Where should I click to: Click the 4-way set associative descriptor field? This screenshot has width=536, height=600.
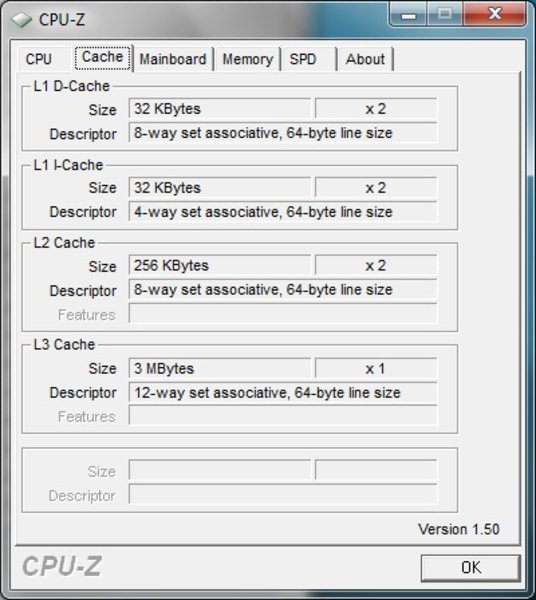click(283, 212)
